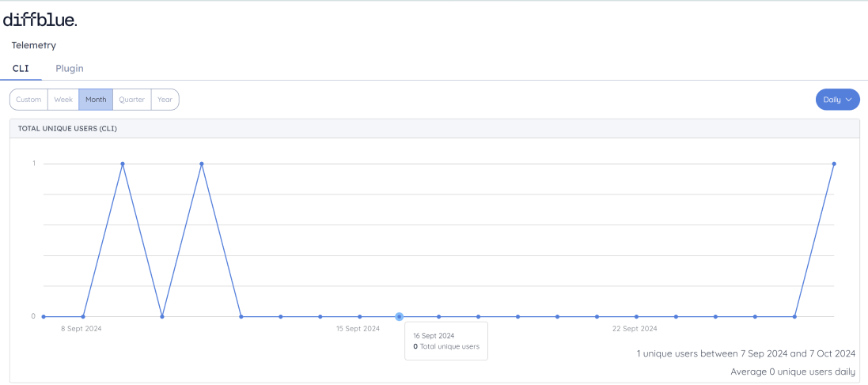Open the Daily interval dropdown
Image resolution: width=868 pixels, height=385 pixels.
pos(836,100)
